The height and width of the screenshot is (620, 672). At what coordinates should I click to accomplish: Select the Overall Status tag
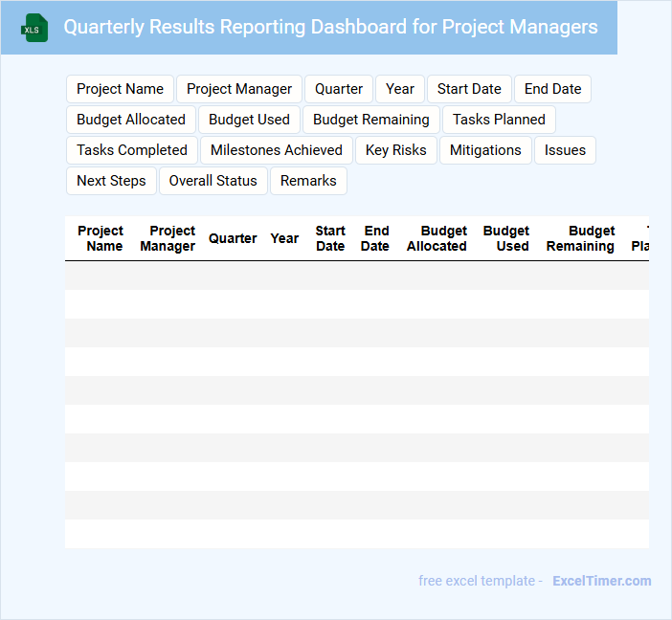(x=213, y=181)
